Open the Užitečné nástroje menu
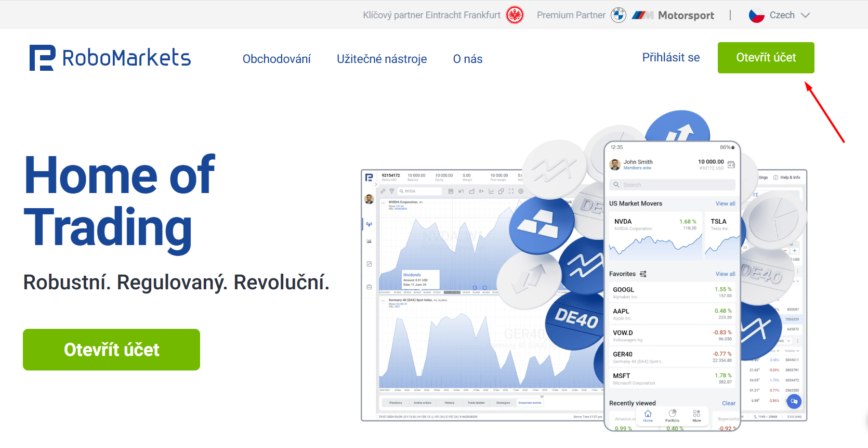 [x=382, y=59]
